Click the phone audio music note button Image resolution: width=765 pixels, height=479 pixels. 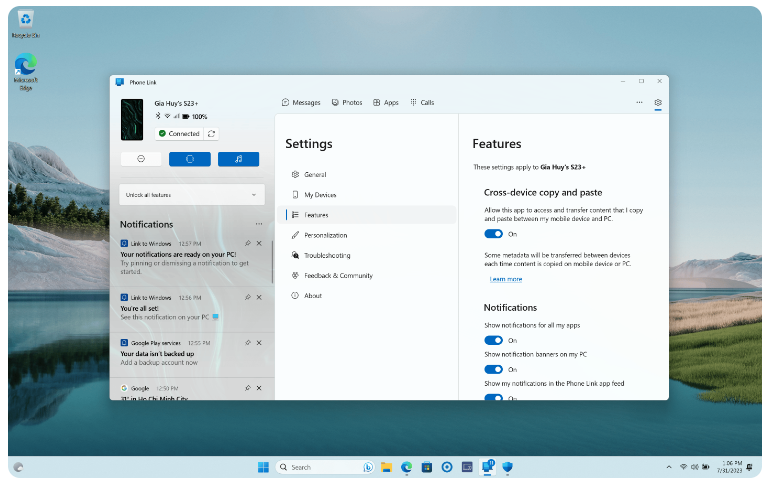(x=238, y=159)
